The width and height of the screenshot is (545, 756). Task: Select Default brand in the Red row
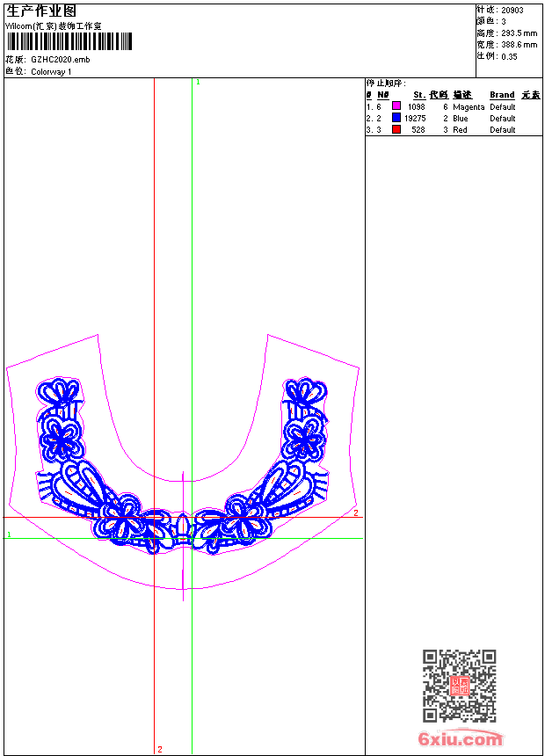[503, 130]
